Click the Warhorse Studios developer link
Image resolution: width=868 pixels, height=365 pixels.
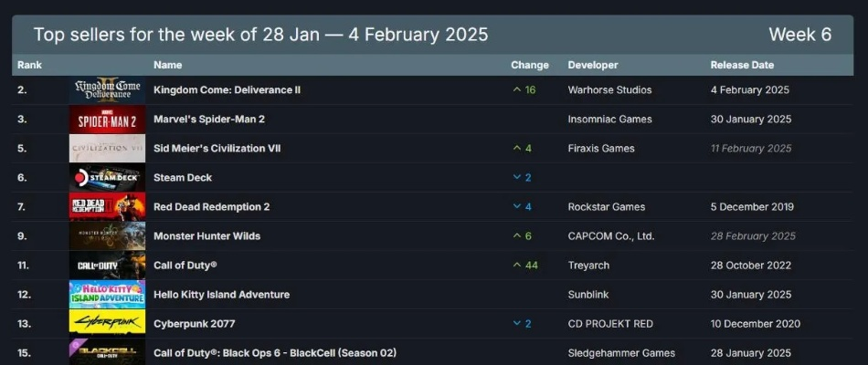tap(609, 90)
